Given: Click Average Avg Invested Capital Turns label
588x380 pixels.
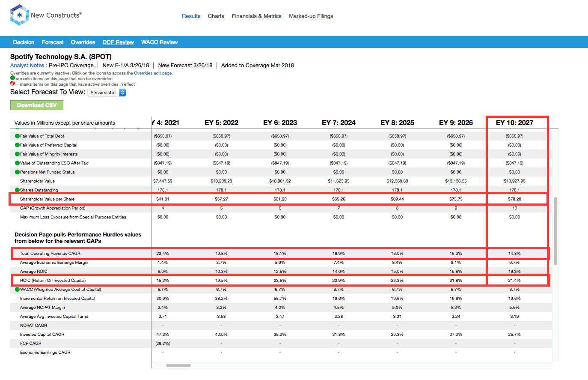Looking at the screenshot, I should coord(54,316).
